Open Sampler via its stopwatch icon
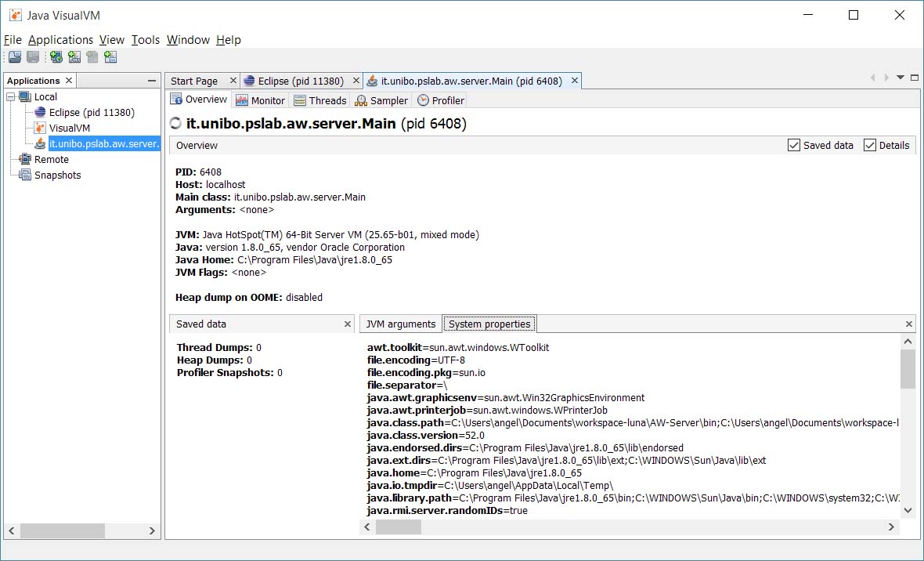Screen dimensions: 924x561 361,100
